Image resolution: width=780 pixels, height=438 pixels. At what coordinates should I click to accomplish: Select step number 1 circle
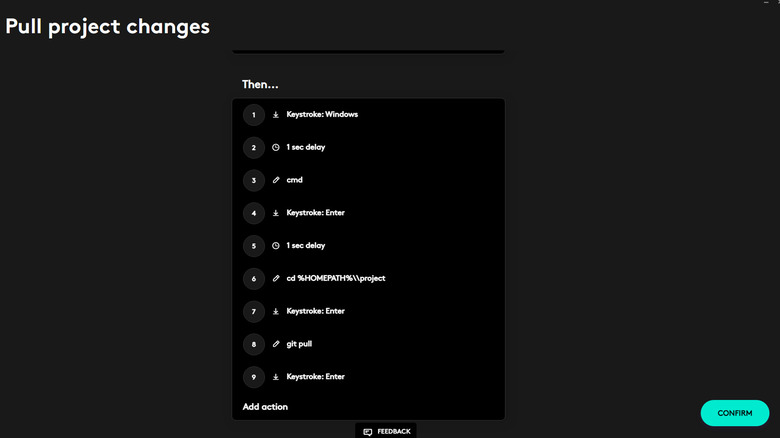coord(254,115)
